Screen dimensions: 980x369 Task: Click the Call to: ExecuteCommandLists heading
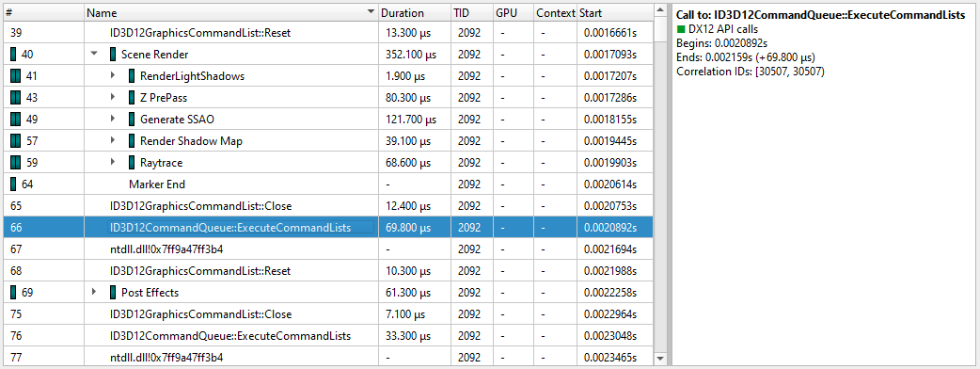tap(820, 16)
